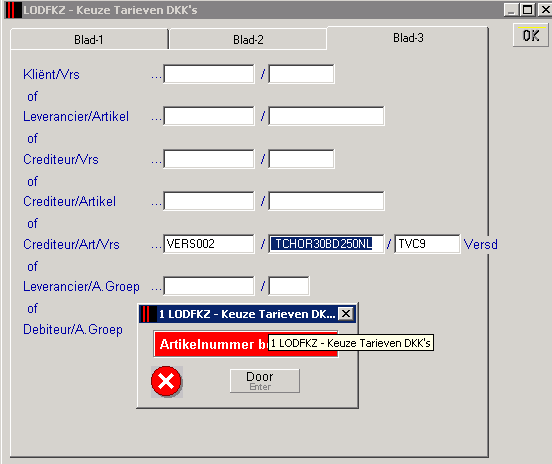Maximize the LODFKZ main window
This screenshot has width=552, height=464.
[527, 10]
